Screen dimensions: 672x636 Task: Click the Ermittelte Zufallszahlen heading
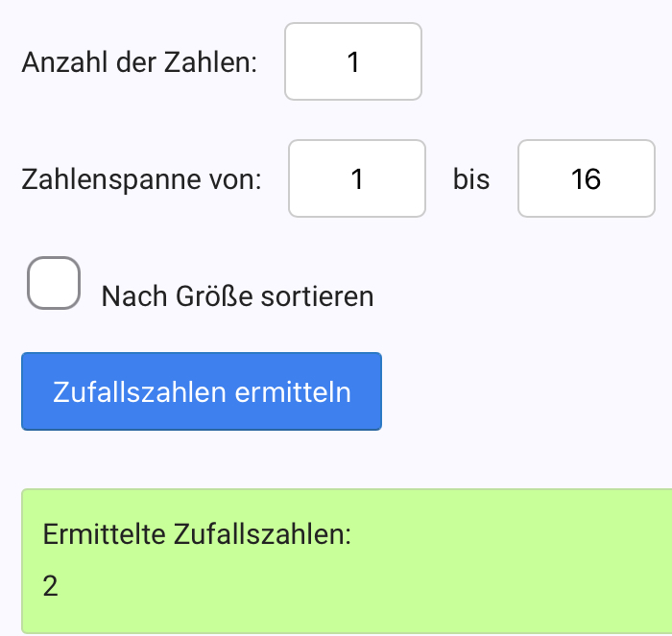click(198, 533)
